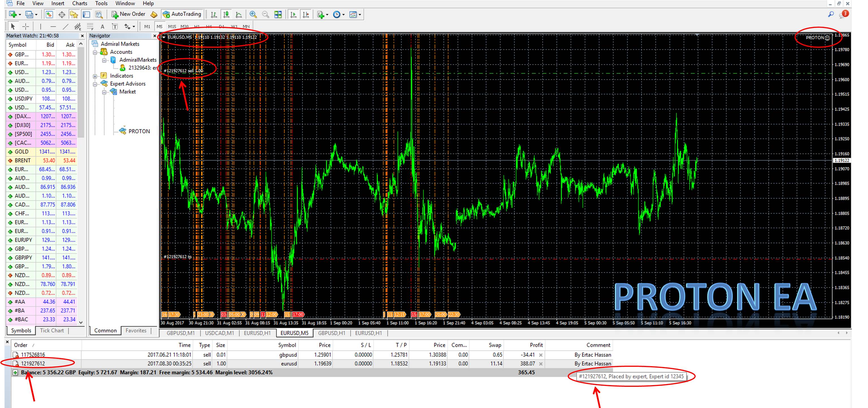
Task: Switch to the GBPUSD,H1 chart tab
Action: [331, 333]
